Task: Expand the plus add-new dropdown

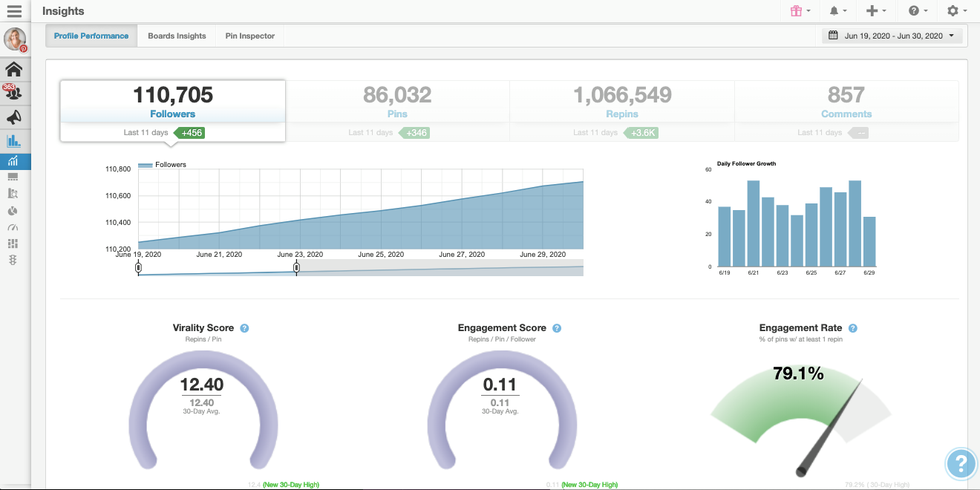Action: [x=877, y=11]
